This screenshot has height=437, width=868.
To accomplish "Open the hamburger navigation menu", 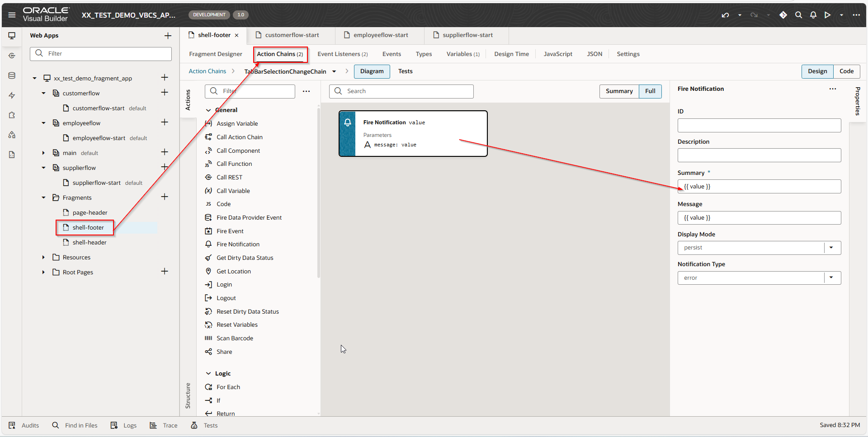I will pyautogui.click(x=12, y=15).
